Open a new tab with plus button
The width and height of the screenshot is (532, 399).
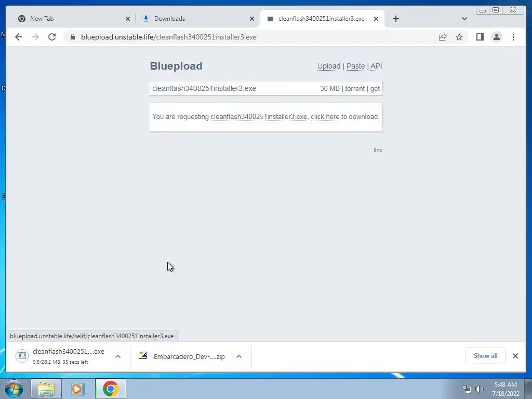tap(395, 19)
